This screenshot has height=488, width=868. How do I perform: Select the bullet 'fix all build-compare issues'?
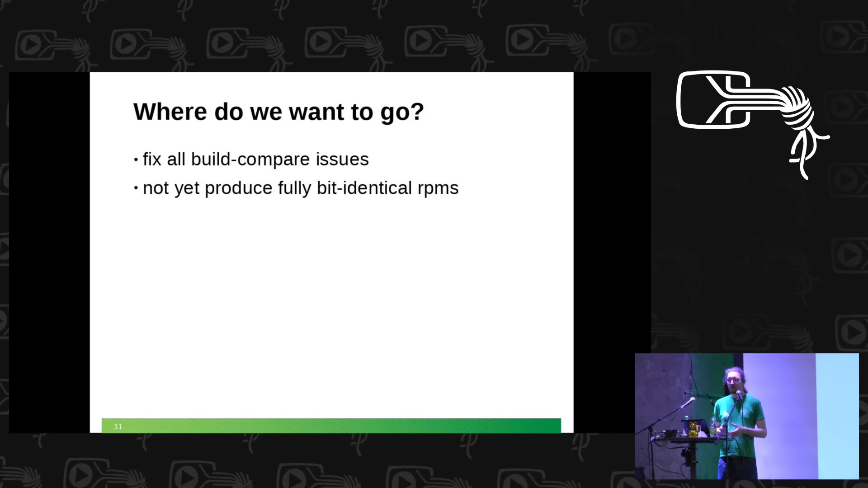pos(255,159)
